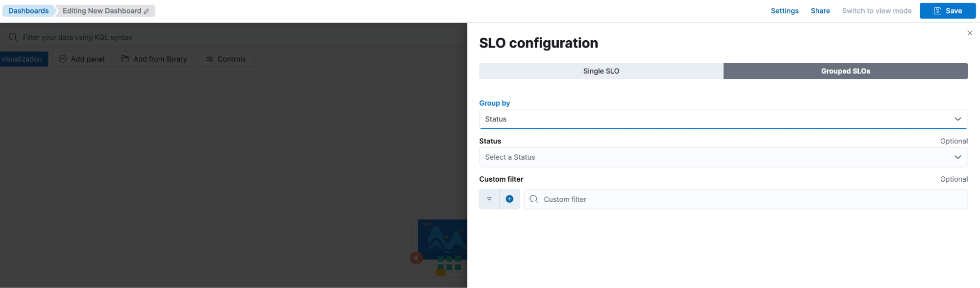Add a panel using the plus icon
Screen dimensions: 980x288
[x=63, y=59]
